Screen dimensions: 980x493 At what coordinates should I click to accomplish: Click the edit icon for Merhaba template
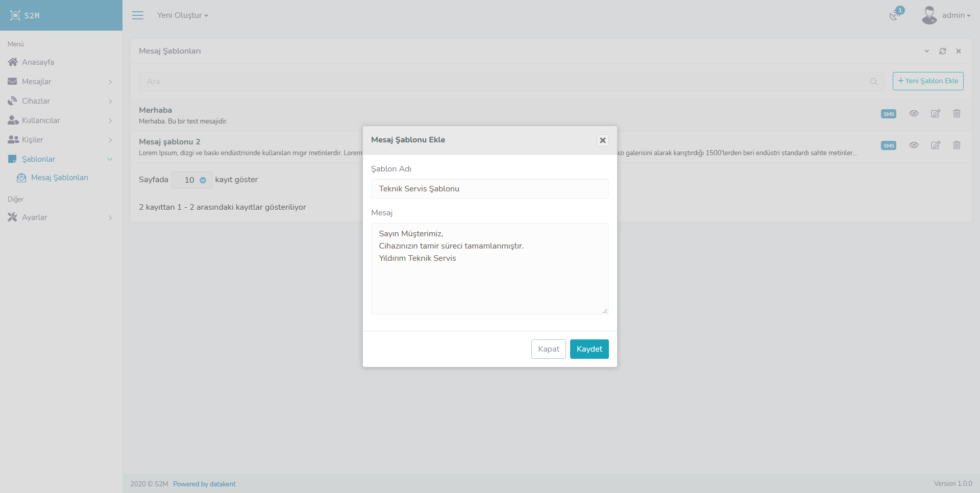[x=935, y=114]
